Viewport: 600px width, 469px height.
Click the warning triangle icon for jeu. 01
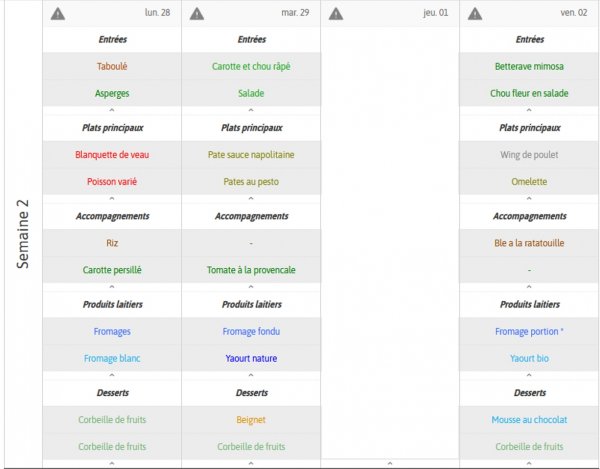pyautogui.click(x=336, y=14)
